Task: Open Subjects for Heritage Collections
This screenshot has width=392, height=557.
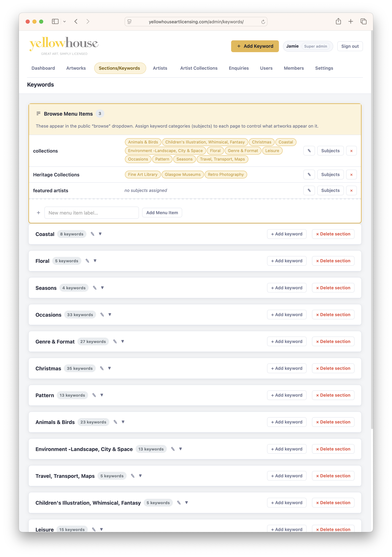Action: click(x=330, y=175)
